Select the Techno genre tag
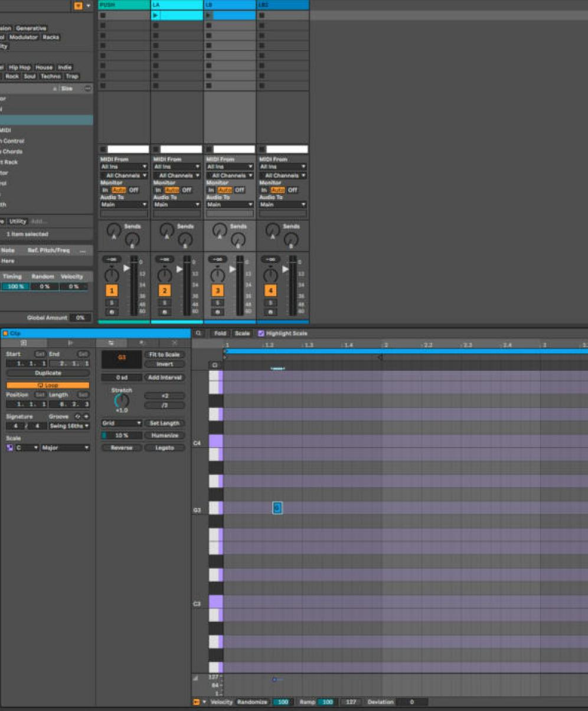Image resolution: width=588 pixels, height=711 pixels. point(51,76)
